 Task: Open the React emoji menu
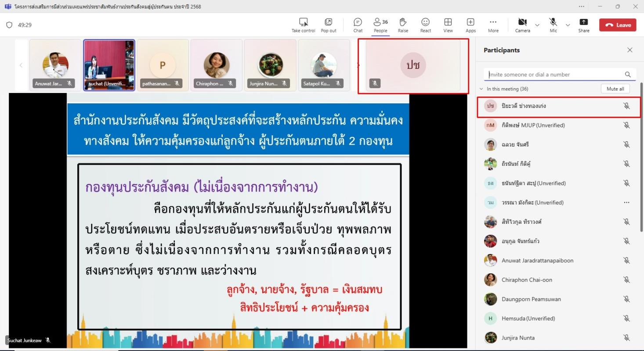pos(425,25)
